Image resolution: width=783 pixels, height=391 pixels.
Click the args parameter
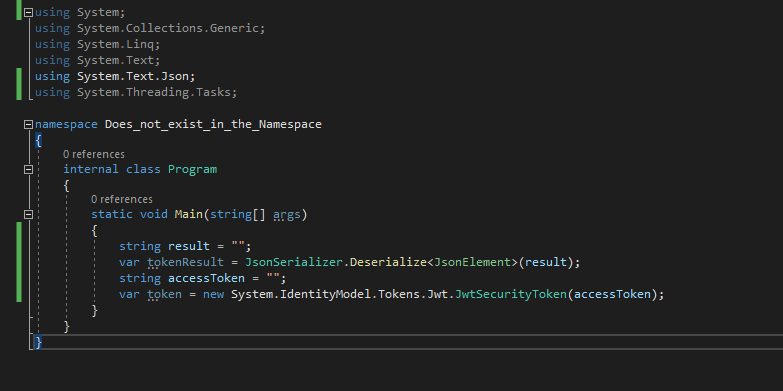(x=287, y=215)
